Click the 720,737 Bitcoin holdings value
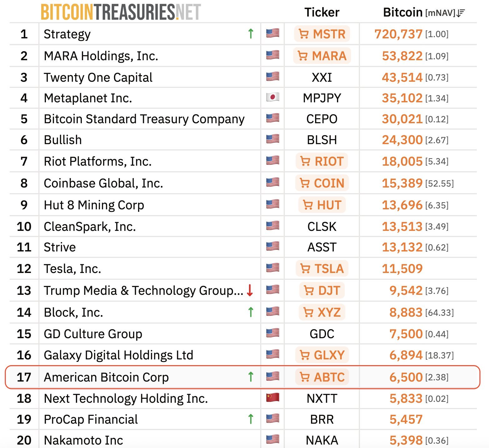Viewport: 489px width, 448px height. click(x=398, y=34)
